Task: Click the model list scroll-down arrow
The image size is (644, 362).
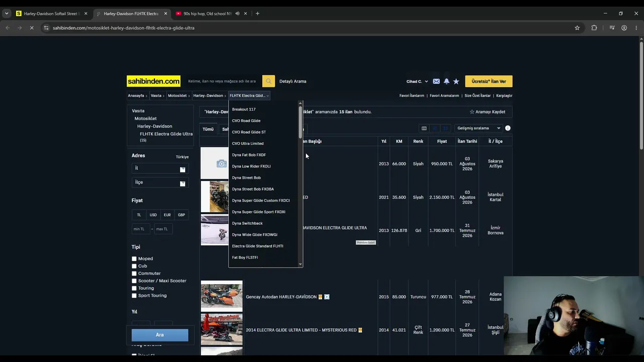Action: click(300, 264)
